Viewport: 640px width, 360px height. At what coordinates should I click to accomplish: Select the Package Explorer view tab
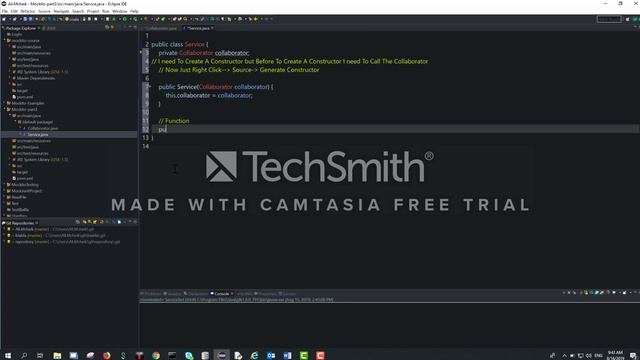tap(20, 28)
